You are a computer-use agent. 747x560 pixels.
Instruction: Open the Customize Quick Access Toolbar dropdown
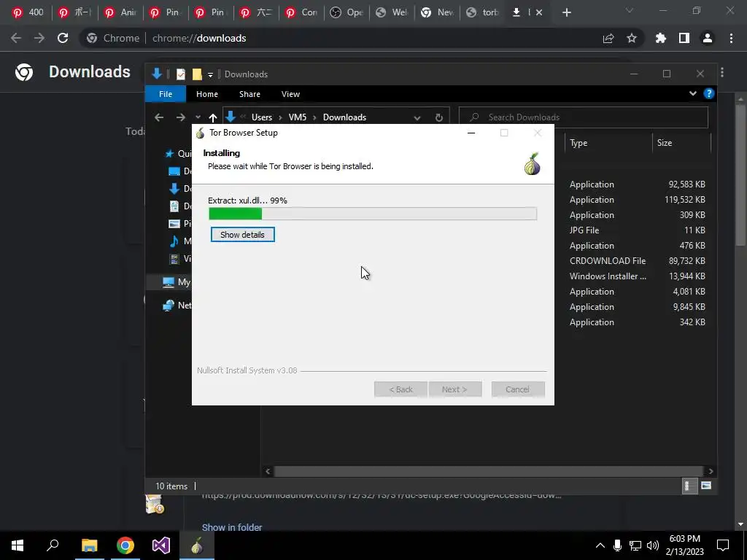pyautogui.click(x=210, y=75)
